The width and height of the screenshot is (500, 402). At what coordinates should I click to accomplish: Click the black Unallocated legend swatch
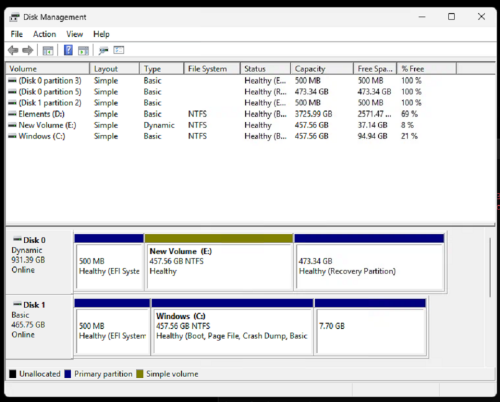(x=13, y=374)
